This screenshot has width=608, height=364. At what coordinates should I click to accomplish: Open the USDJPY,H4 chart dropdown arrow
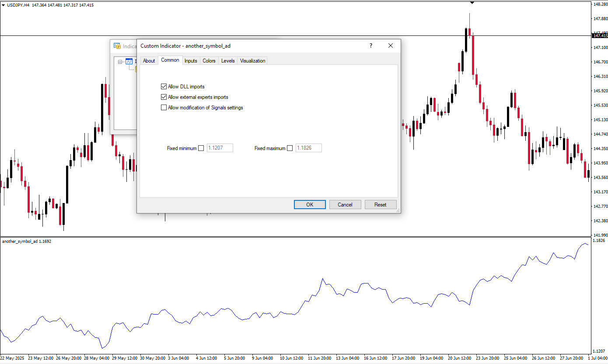[3, 5]
